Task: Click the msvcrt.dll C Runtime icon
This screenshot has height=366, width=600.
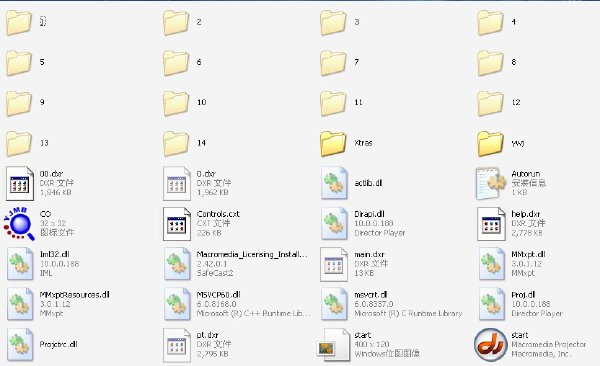Action: (x=334, y=304)
